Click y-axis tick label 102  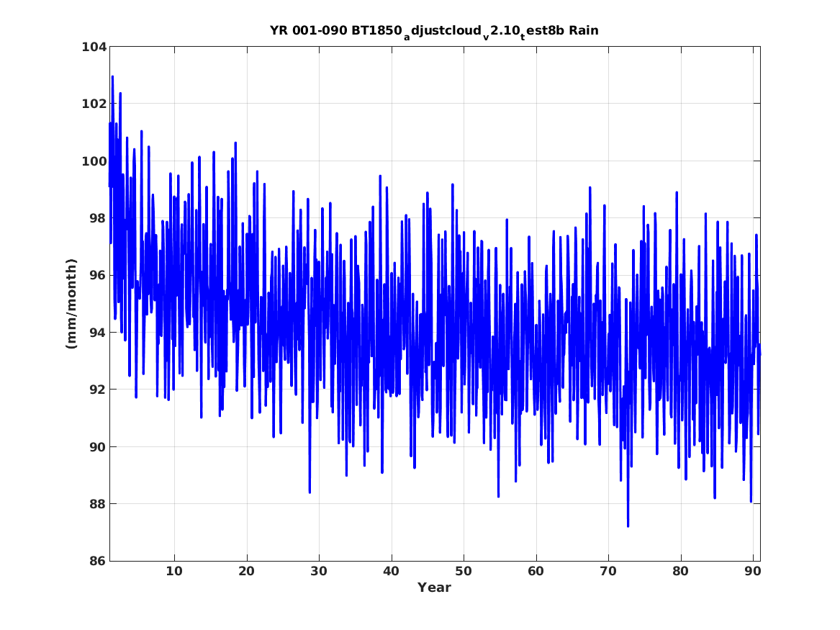click(x=94, y=104)
